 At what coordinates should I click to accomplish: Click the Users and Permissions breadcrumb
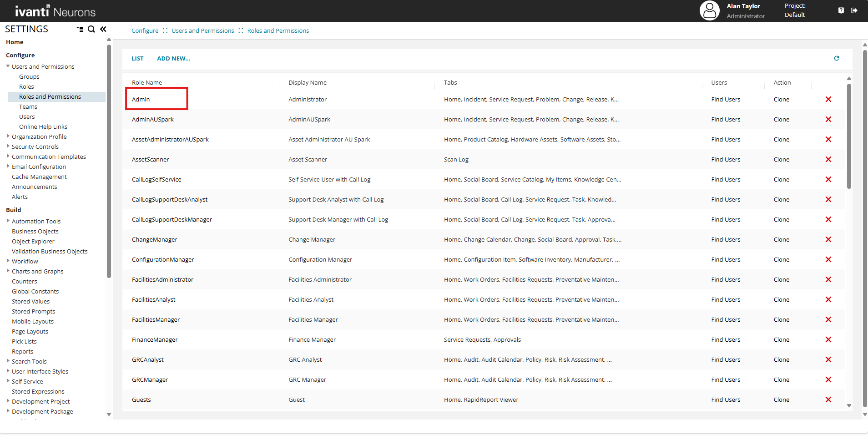tap(202, 30)
